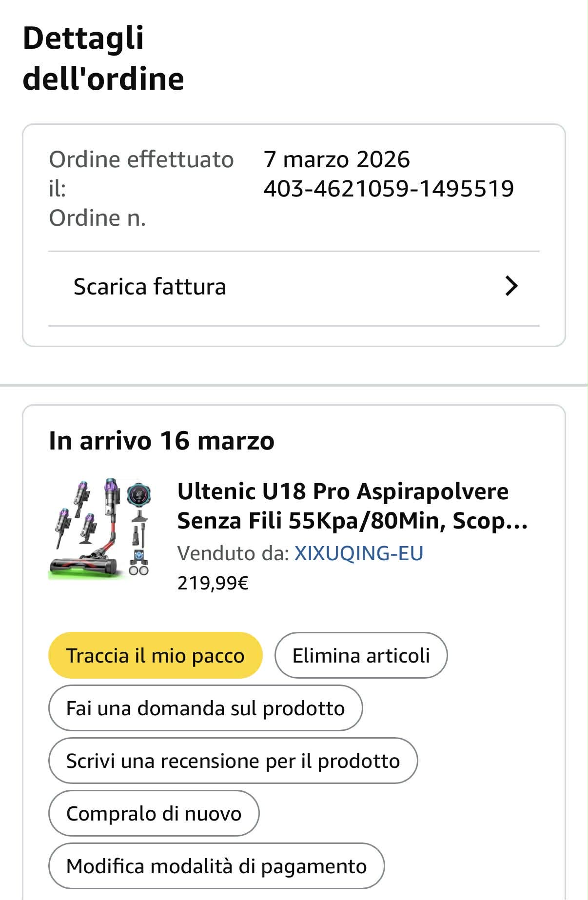Open the Scarica fattura invoice download

click(150, 287)
